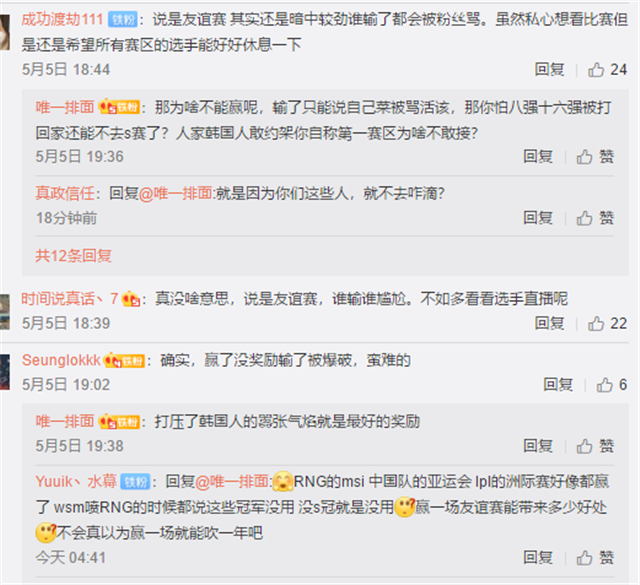Open 成功渡劫111's profile via username
Viewport: 640px width, 585px height.
click(x=62, y=19)
